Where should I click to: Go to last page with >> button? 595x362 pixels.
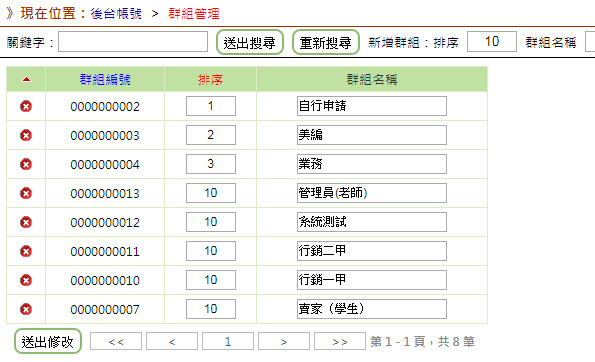(340, 341)
